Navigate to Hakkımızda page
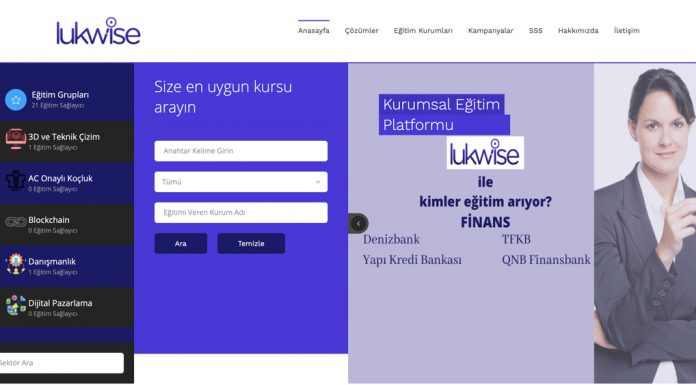 click(x=578, y=31)
